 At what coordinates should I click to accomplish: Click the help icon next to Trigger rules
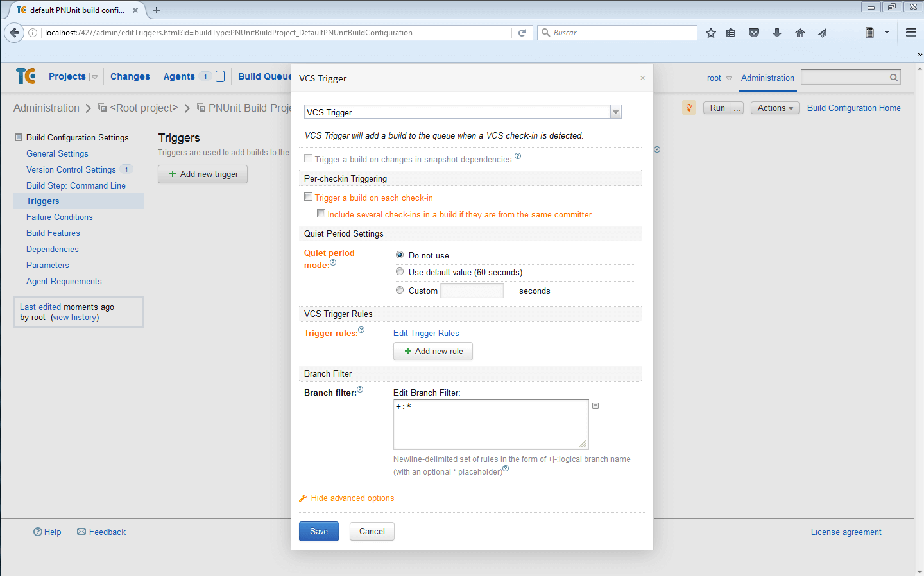tap(361, 330)
